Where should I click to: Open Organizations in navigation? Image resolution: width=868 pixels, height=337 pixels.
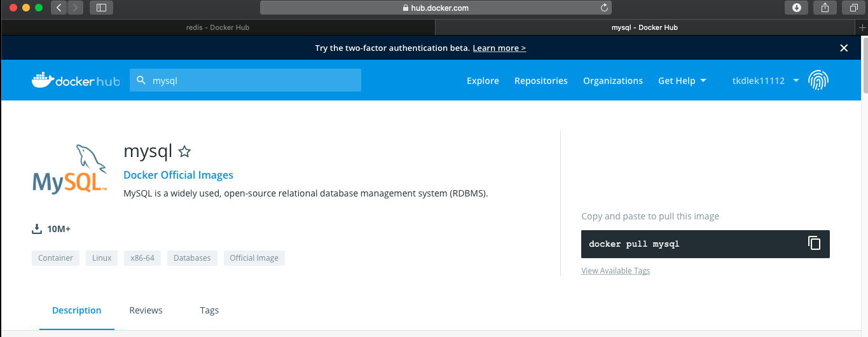pos(613,81)
